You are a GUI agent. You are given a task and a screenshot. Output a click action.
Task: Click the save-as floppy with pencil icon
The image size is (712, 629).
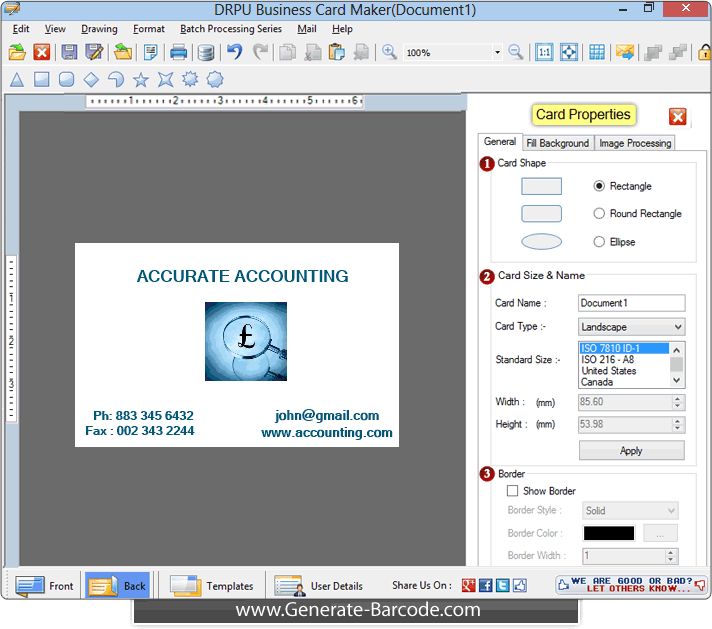click(x=94, y=52)
